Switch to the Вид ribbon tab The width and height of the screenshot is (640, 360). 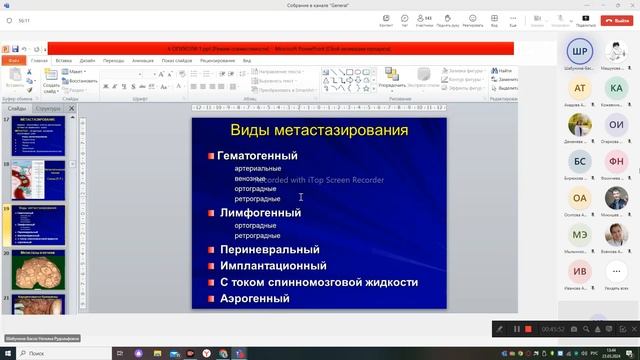[x=247, y=60]
